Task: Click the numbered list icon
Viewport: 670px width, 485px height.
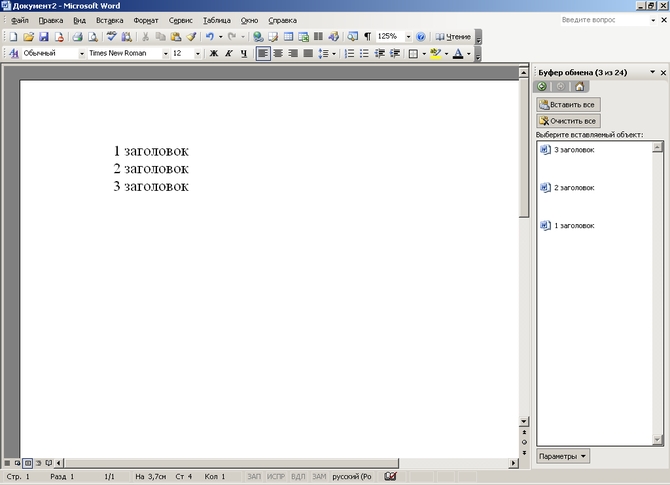Action: (350, 53)
